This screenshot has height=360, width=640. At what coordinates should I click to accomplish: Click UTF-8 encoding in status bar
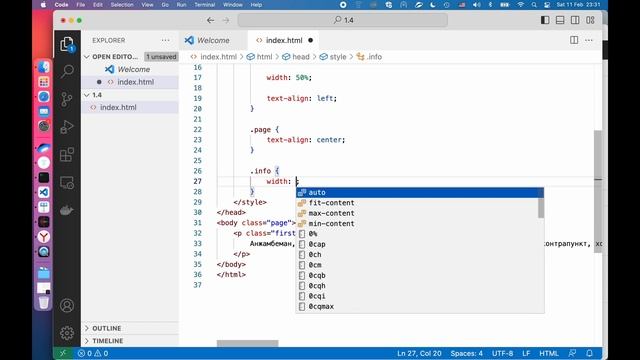pos(502,353)
